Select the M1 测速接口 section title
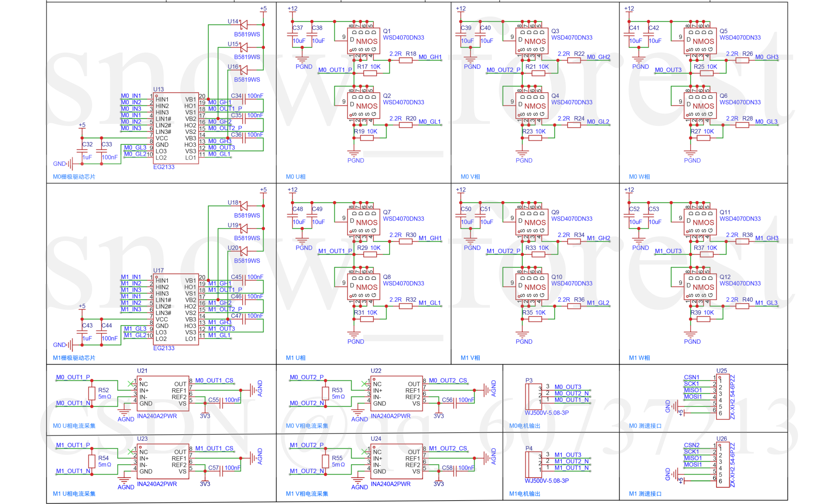The height and width of the screenshot is (504, 830). click(x=645, y=493)
